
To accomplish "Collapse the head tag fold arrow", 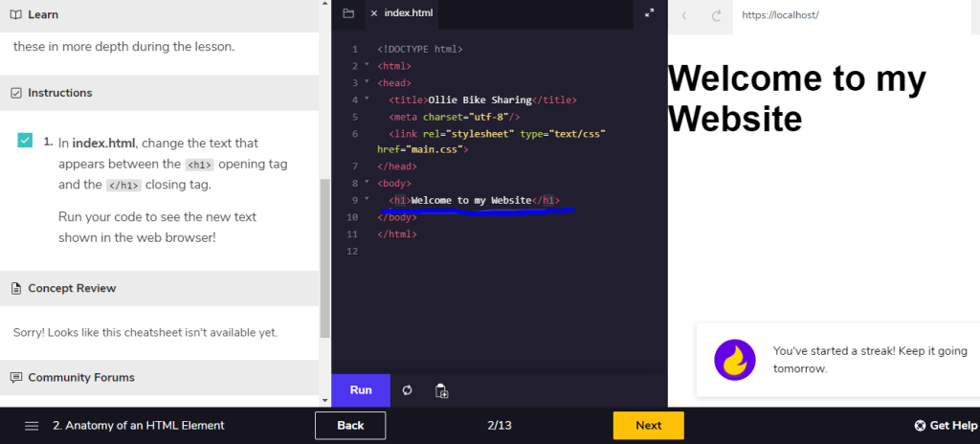I will coord(367,83).
